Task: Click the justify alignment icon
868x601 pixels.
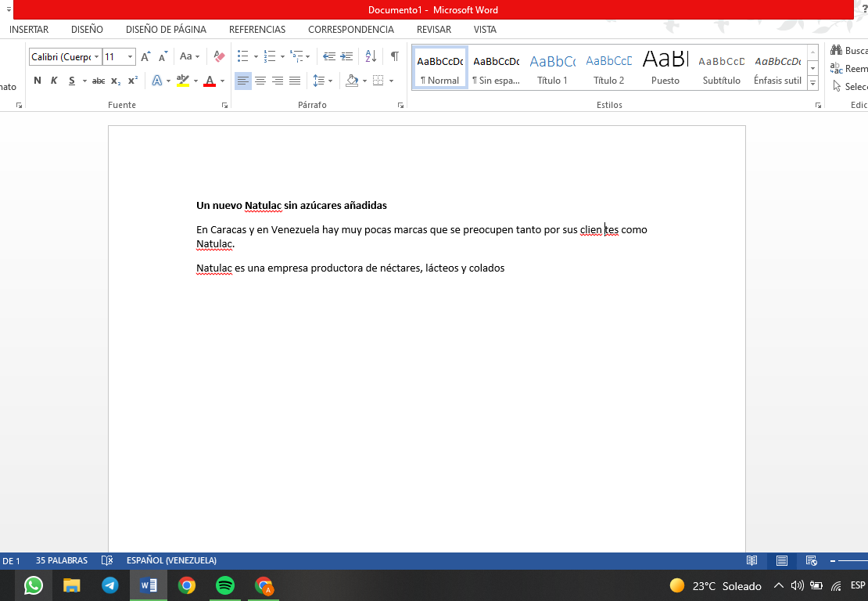Action: coord(295,81)
